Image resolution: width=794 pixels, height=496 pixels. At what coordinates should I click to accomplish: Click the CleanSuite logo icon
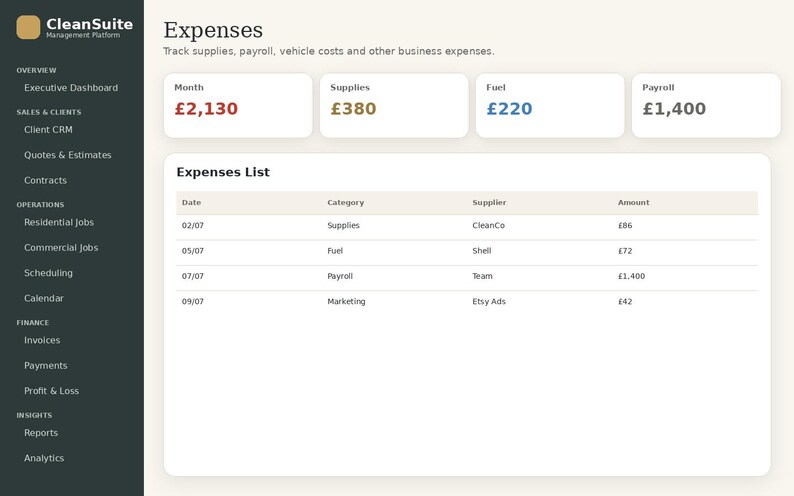pos(28,27)
